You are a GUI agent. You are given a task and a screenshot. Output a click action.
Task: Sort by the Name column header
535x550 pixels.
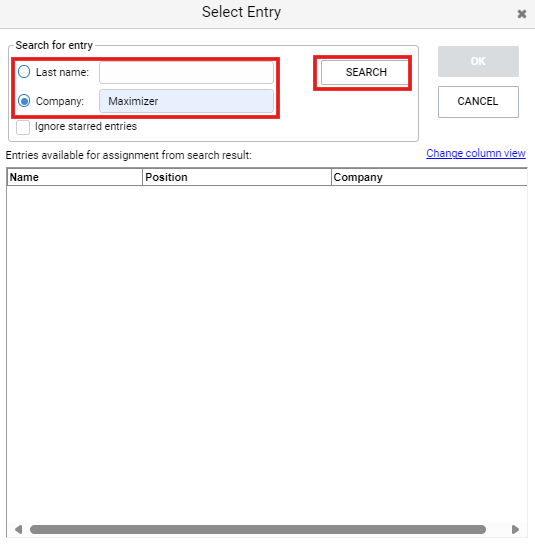tap(74, 177)
